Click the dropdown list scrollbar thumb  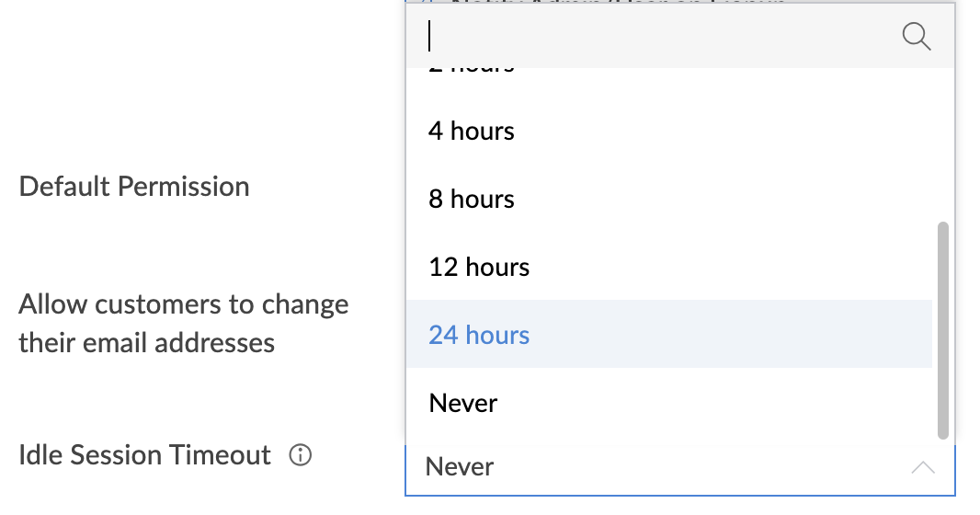pyautogui.click(x=942, y=329)
